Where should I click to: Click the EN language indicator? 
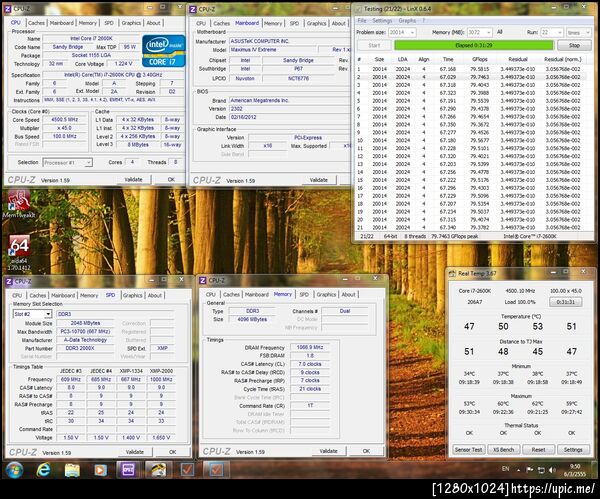coord(505,469)
